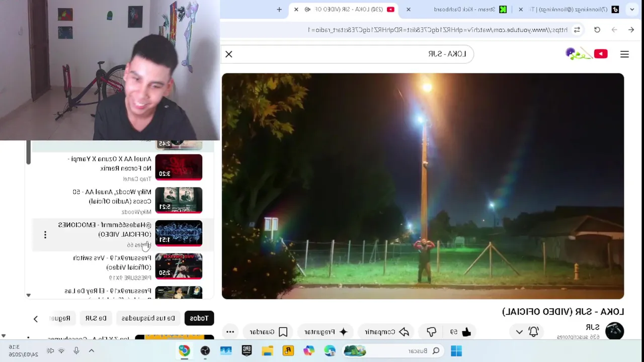
Task: Open SJR channel avatar
Action: point(614,331)
